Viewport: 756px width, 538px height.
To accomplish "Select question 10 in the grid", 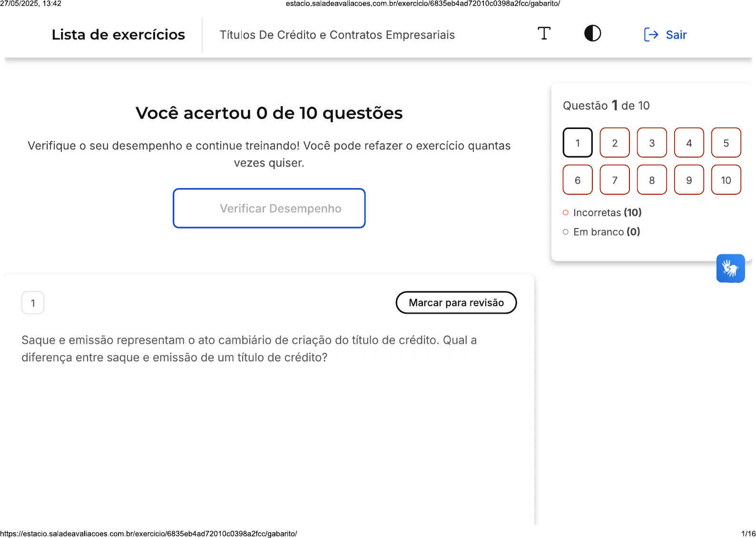I will pos(726,179).
